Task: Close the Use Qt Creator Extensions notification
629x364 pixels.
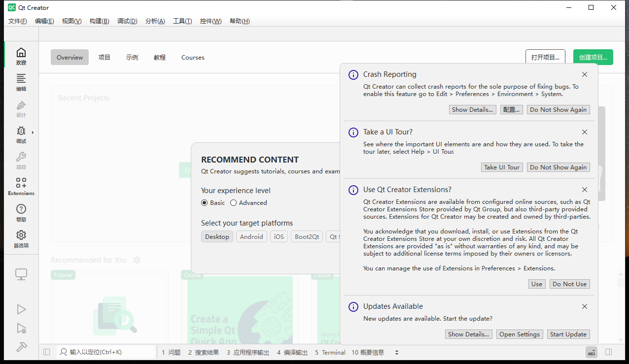Action: pyautogui.click(x=585, y=190)
